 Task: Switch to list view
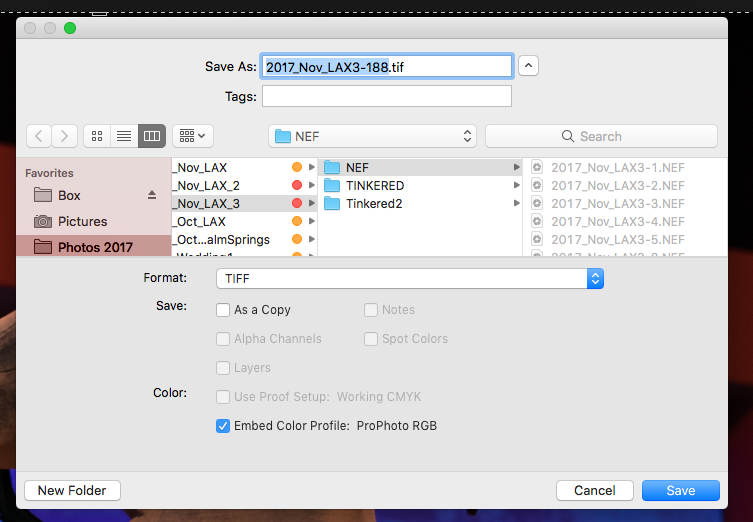124,136
